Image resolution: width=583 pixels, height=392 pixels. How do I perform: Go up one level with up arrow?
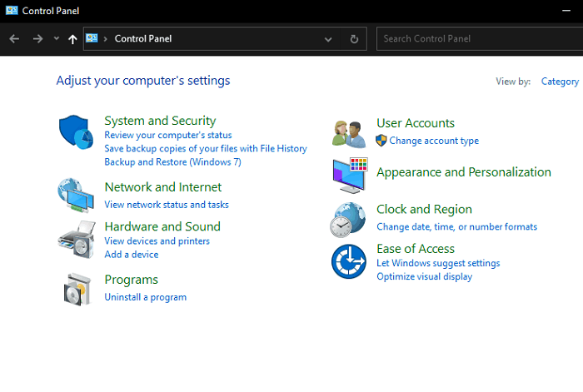(x=72, y=39)
